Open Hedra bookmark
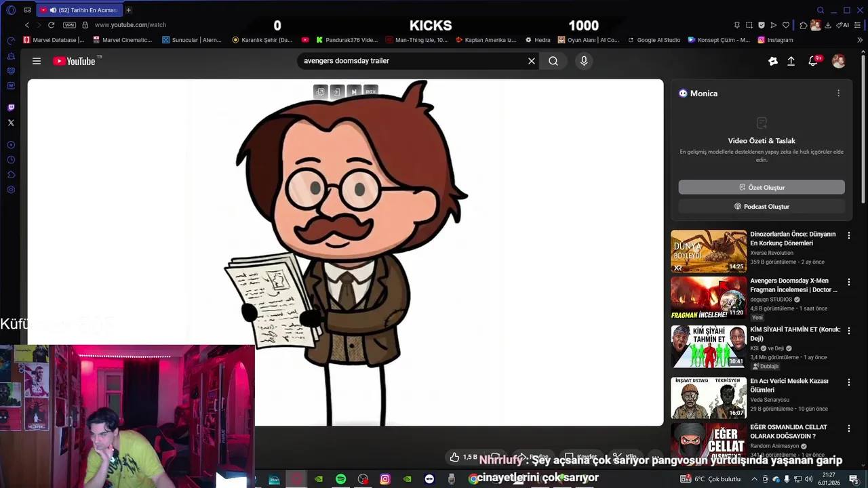 tap(537, 40)
